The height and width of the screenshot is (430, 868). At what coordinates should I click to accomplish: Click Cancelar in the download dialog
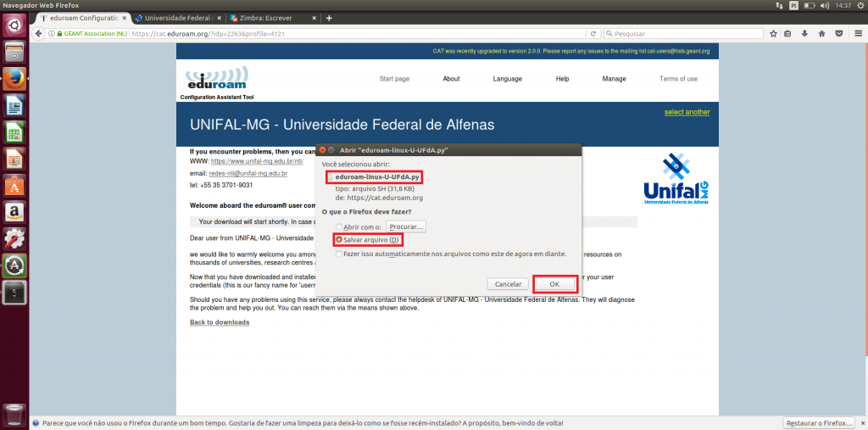[x=509, y=284]
